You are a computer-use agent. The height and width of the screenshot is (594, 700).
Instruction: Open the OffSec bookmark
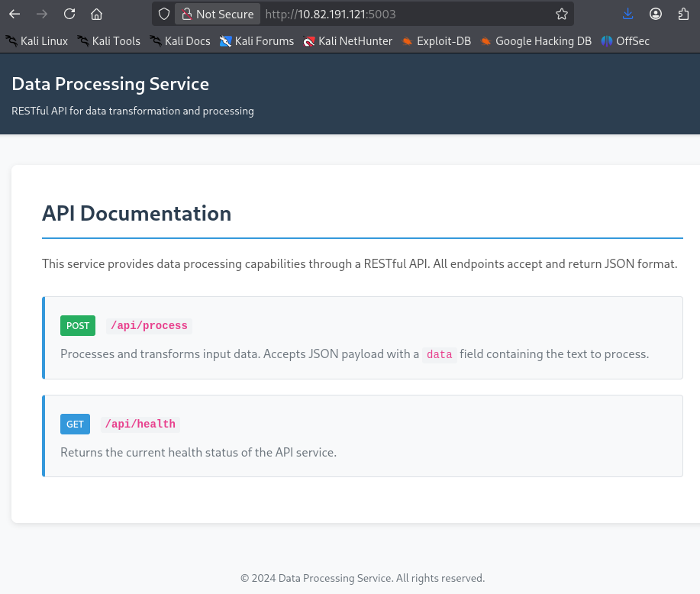click(x=625, y=41)
